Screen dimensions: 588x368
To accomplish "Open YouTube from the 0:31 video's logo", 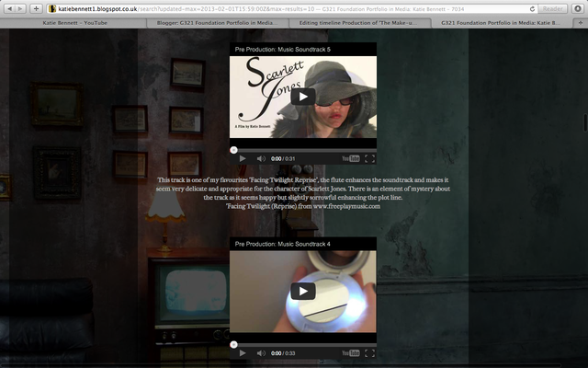I will coord(351,159).
